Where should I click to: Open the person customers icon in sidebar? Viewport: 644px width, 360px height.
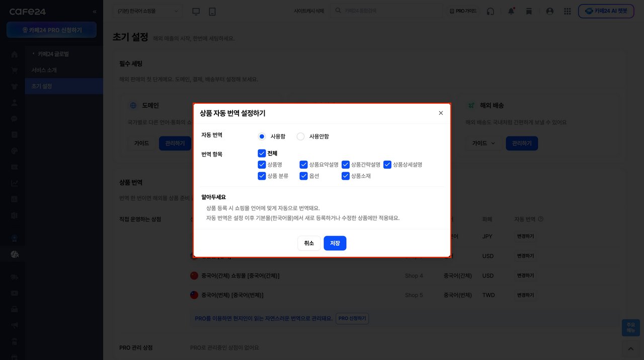pos(15,103)
